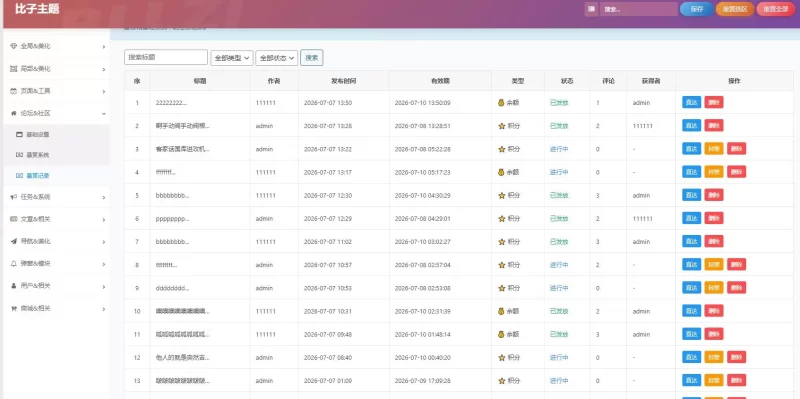Viewport: 800px width, 399px height.
Task: Click the star icon in table row 13
Action: tap(501, 381)
